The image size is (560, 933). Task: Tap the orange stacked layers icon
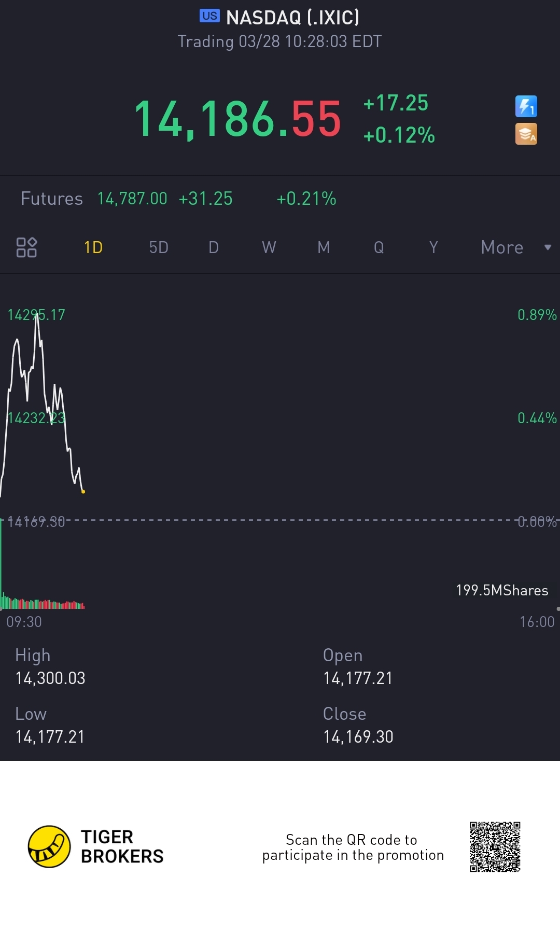click(526, 134)
